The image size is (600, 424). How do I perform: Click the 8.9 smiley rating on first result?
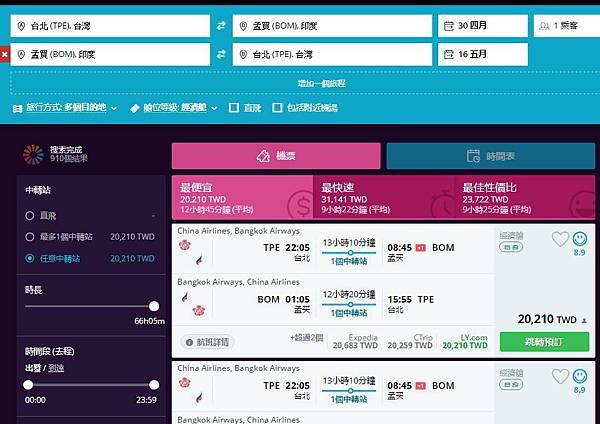click(580, 239)
